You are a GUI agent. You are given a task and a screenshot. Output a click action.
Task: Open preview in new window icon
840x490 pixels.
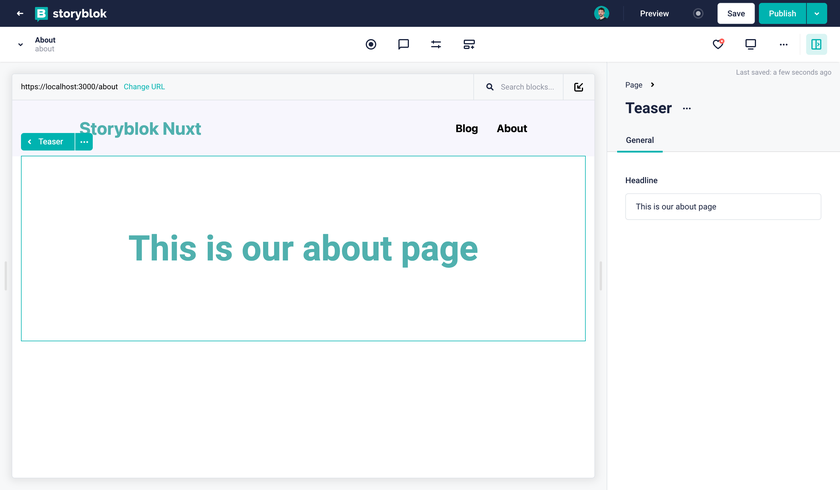tap(579, 87)
